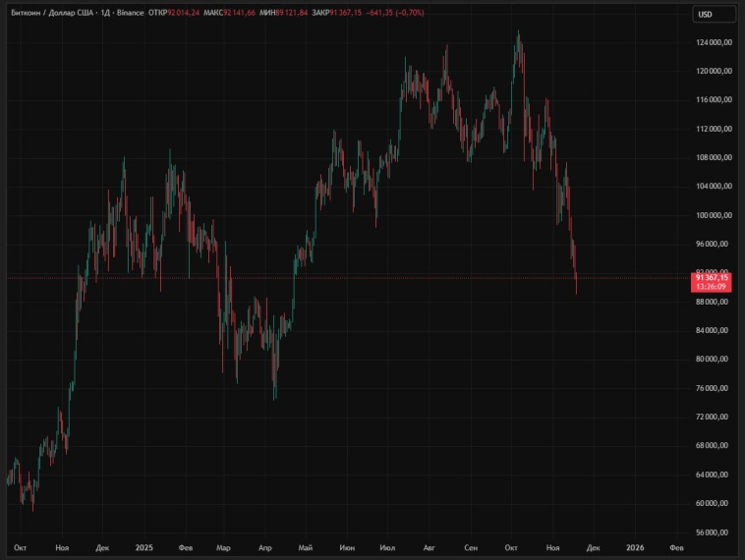Viewport: 745px width, 560px height.
Task: Click the Binance exchange name in legend
Action: [129, 12]
